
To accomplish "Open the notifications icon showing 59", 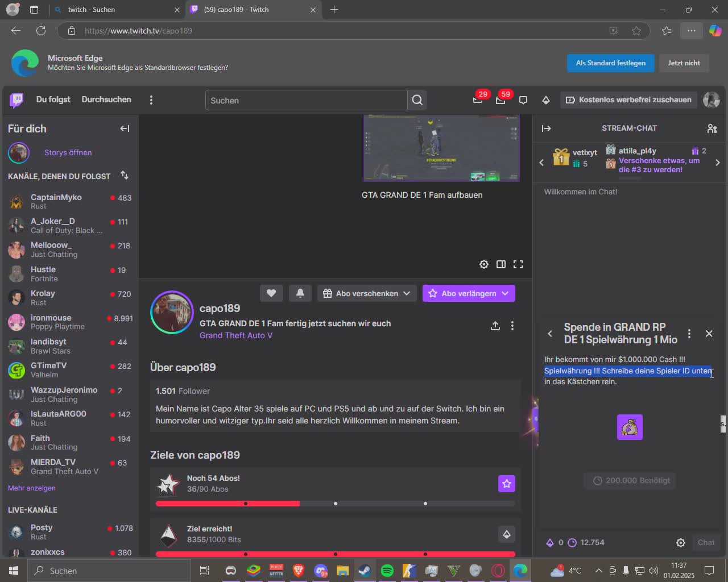I will click(500, 100).
